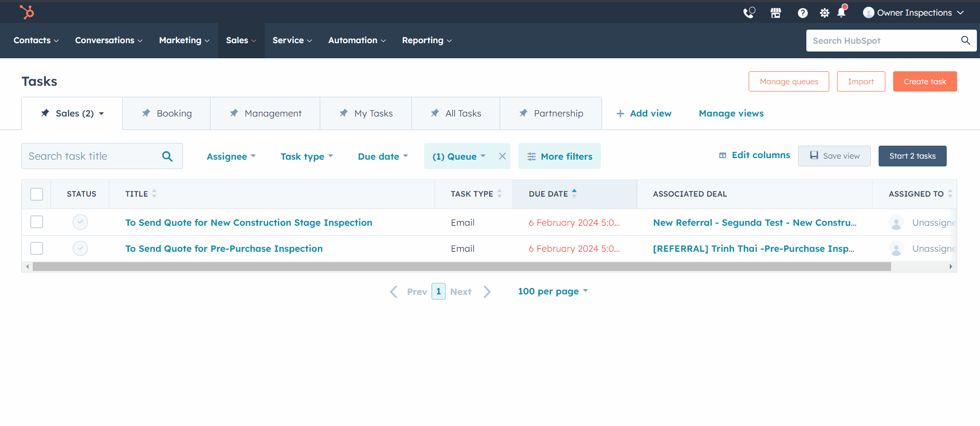Viewport: 980px width, 426px height.
Task: Tick the select-all checkbox in table header
Action: [x=36, y=194]
